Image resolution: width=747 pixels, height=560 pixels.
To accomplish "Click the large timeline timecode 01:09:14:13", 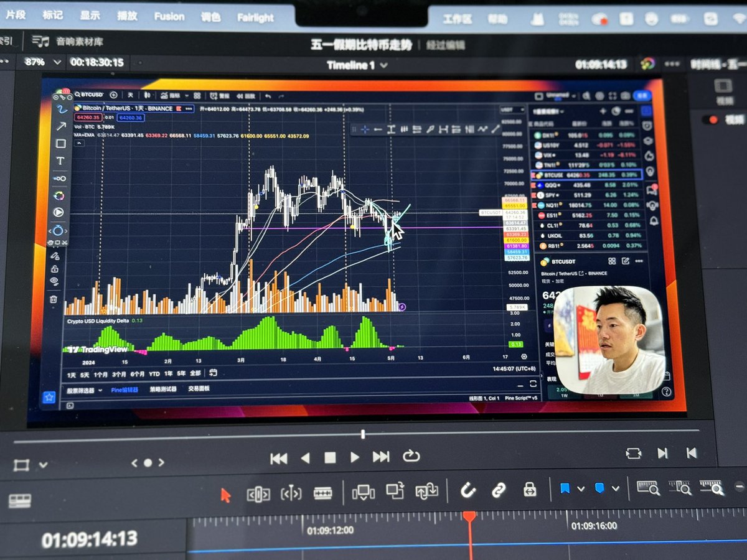I will pos(90,539).
